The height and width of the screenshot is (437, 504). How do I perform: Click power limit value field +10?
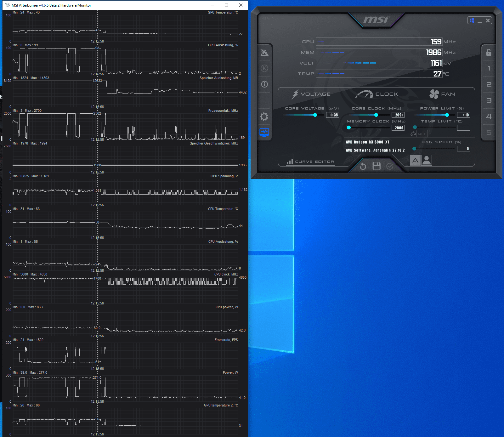pyautogui.click(x=463, y=115)
